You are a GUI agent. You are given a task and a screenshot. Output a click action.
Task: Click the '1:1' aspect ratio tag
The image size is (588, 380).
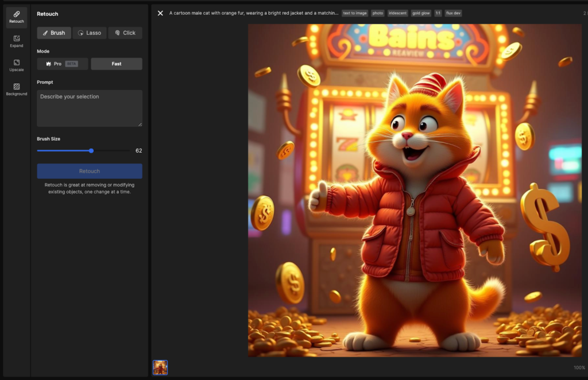[x=438, y=13]
